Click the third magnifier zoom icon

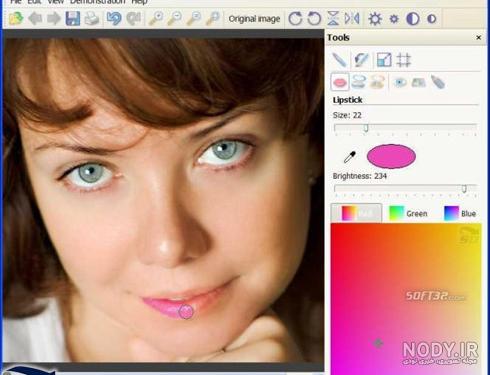point(194,18)
